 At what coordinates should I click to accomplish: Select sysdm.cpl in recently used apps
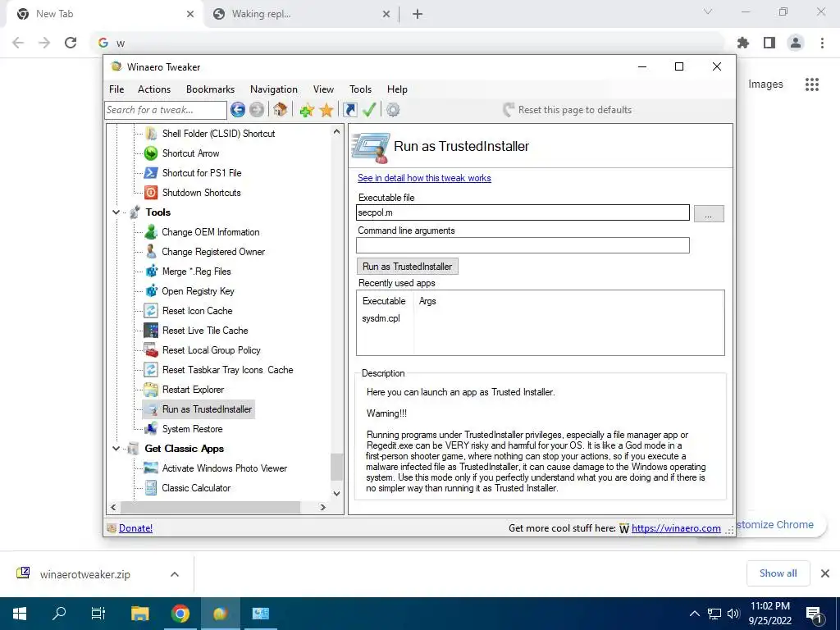point(381,318)
